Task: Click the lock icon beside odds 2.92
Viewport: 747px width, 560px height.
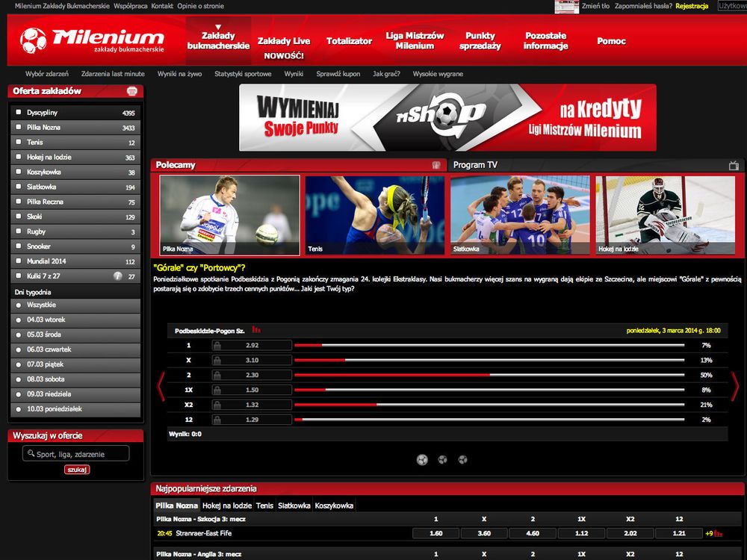Action: coord(217,345)
